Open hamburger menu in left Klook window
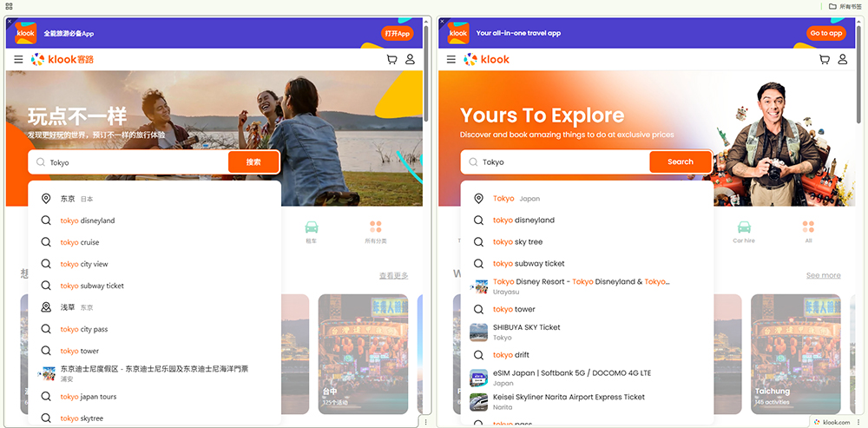 (18, 59)
